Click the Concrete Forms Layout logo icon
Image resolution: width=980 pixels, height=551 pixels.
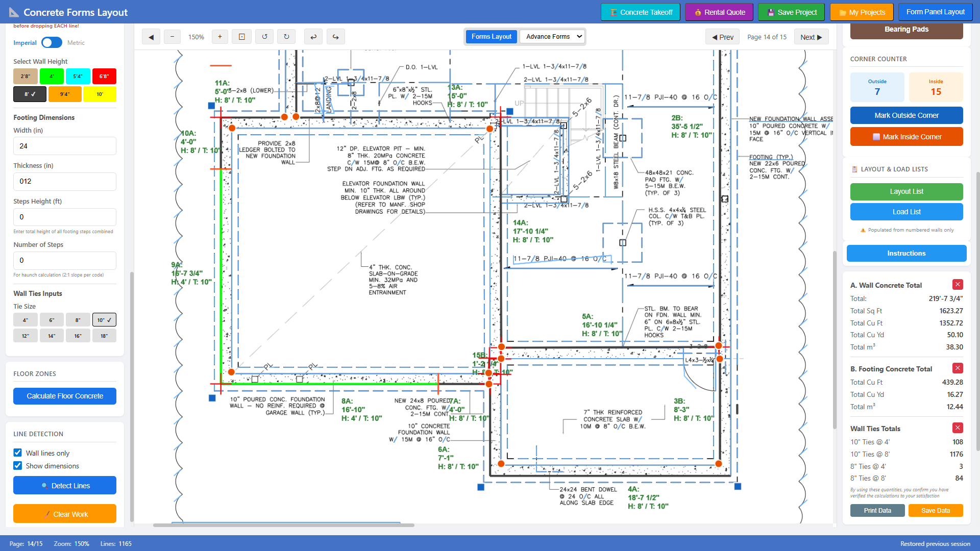click(14, 12)
